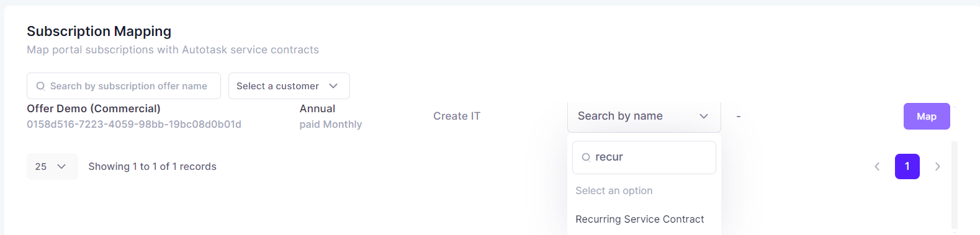980x235 pixels.
Task: Click the chevron in Search by name
Action: tap(704, 117)
